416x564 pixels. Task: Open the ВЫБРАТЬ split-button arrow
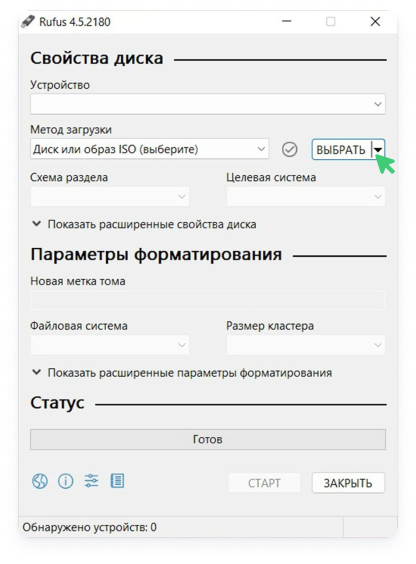(378, 149)
